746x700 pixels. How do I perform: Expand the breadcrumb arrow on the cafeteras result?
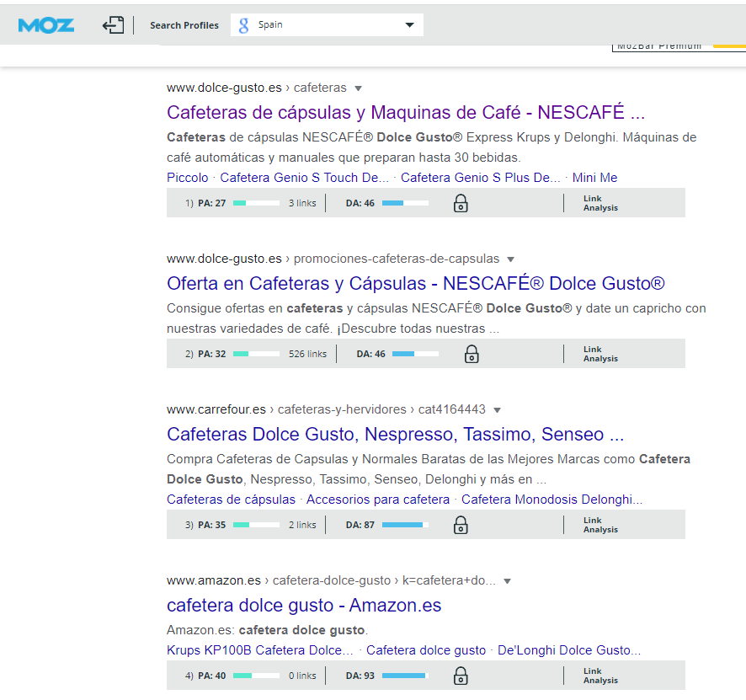tap(358, 88)
